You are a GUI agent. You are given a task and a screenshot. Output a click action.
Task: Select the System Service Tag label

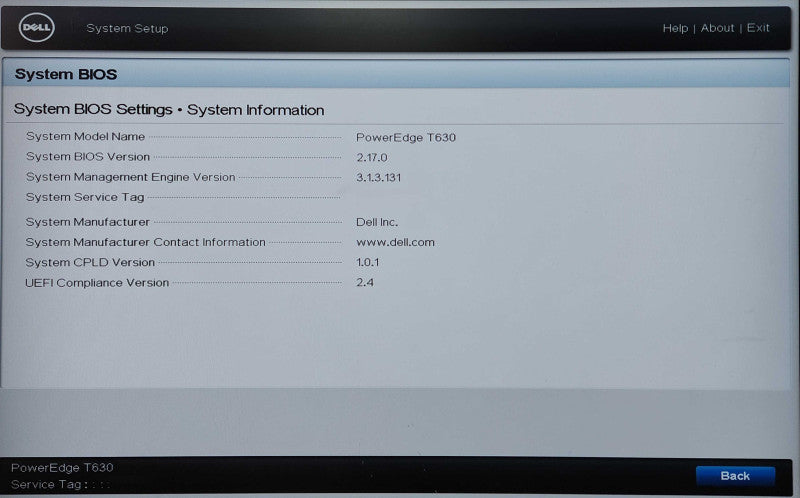click(x=85, y=197)
